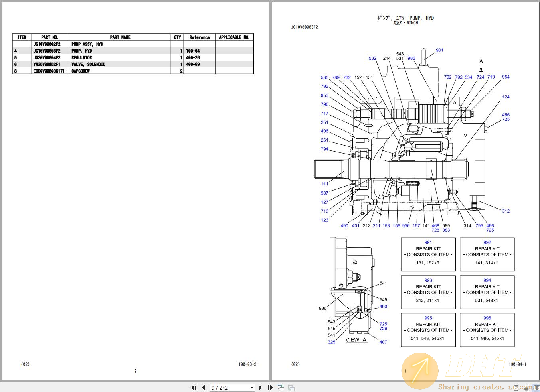Viewport: 540px width, 392px height.
Task: Click part callout 111
Action: tap(324, 184)
